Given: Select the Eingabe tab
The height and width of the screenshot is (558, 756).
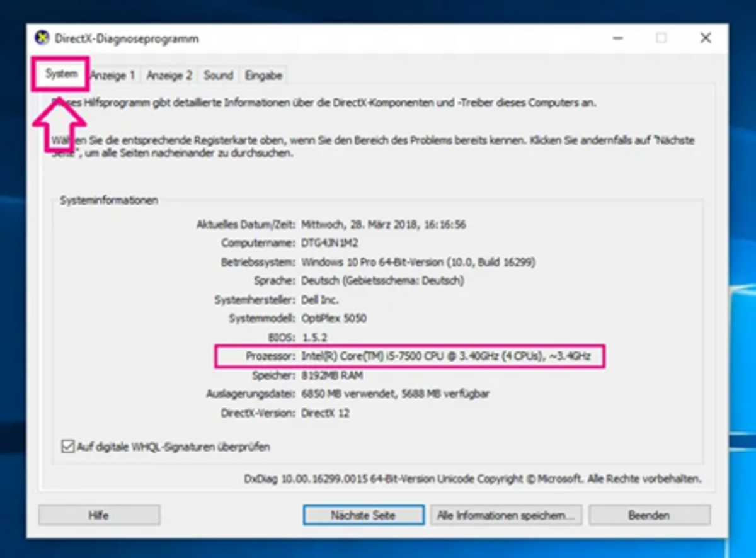Looking at the screenshot, I should [263, 76].
